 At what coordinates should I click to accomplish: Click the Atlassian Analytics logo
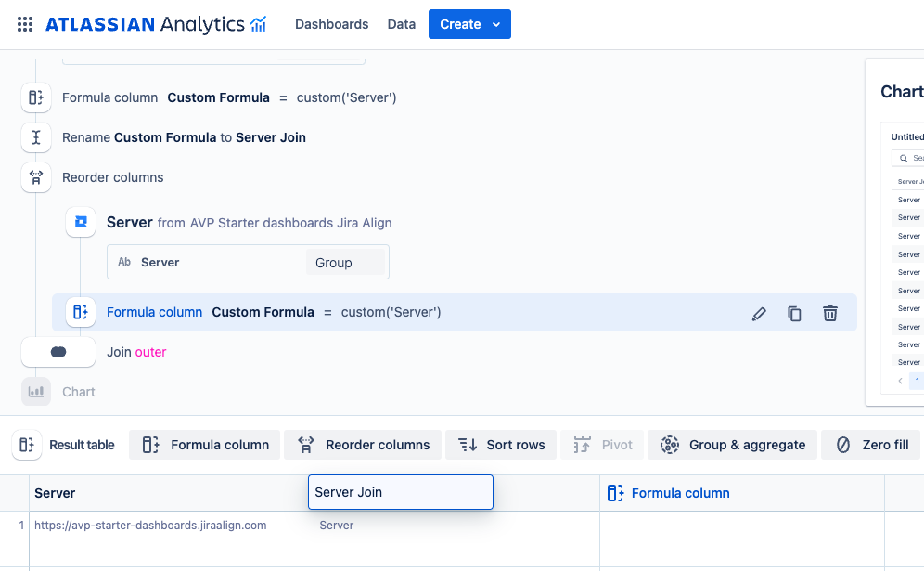point(156,24)
